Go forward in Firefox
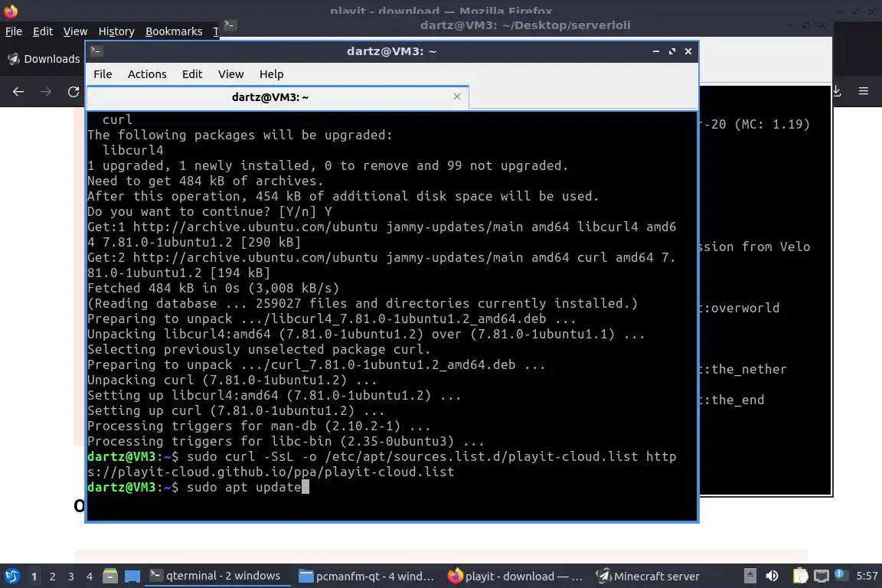The width and height of the screenshot is (882, 588). [46, 92]
